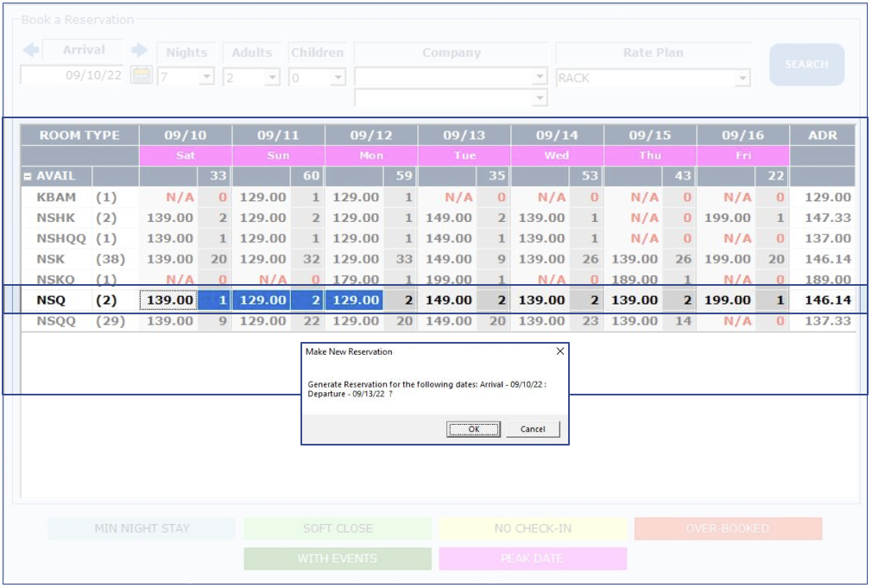Click the SEARCH button
The height and width of the screenshot is (588, 872).
(x=806, y=65)
